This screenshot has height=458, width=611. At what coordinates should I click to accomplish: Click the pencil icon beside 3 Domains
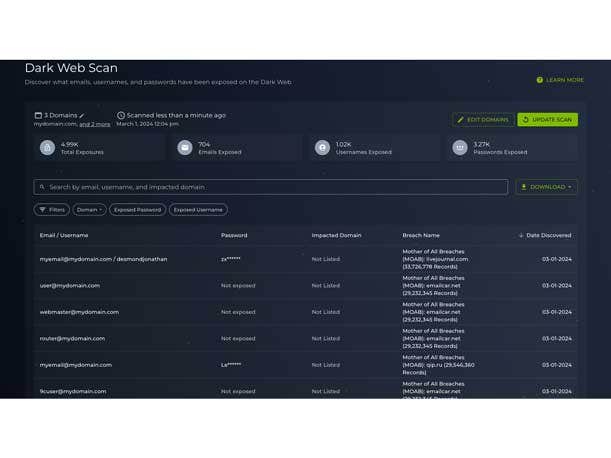click(83, 116)
